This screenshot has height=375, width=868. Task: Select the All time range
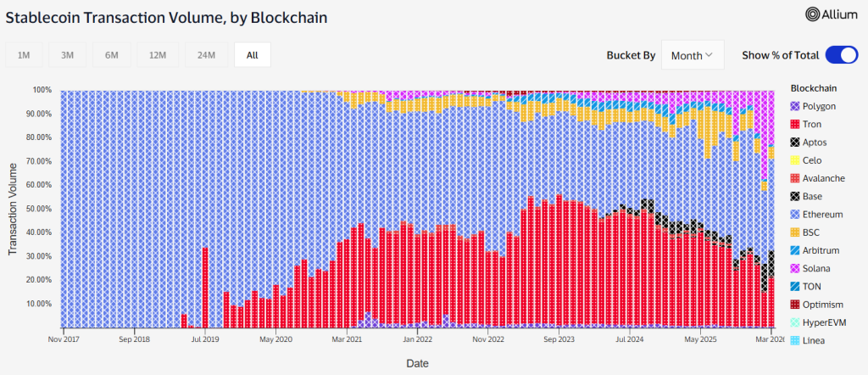(253, 55)
